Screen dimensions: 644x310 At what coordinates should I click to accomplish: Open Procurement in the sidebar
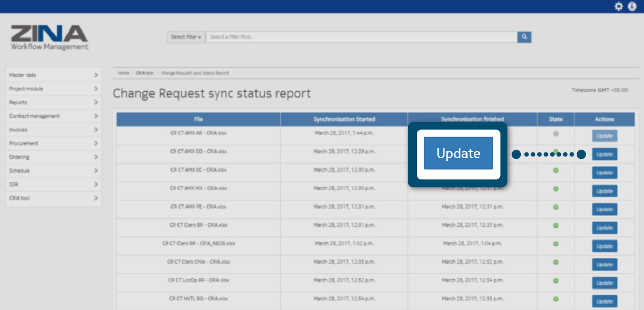click(x=53, y=143)
